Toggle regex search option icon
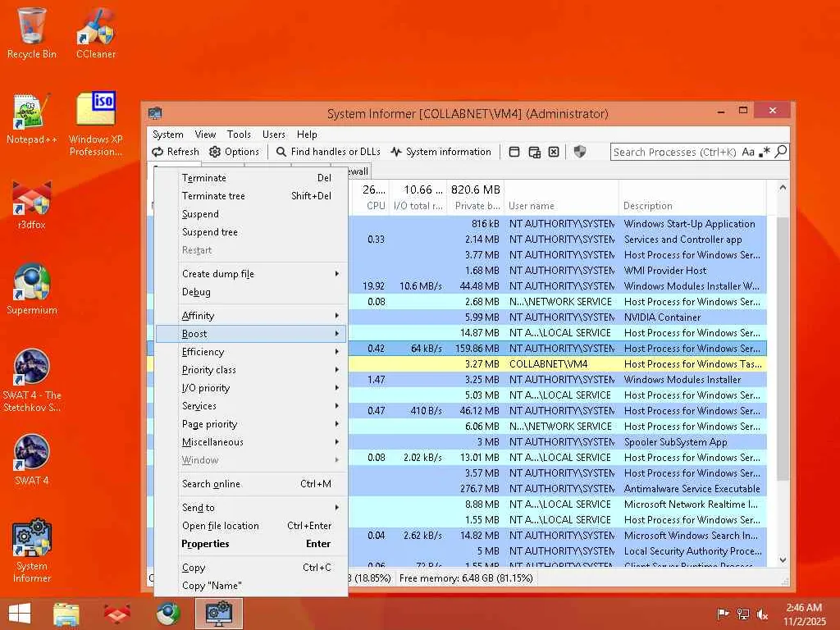 [765, 152]
